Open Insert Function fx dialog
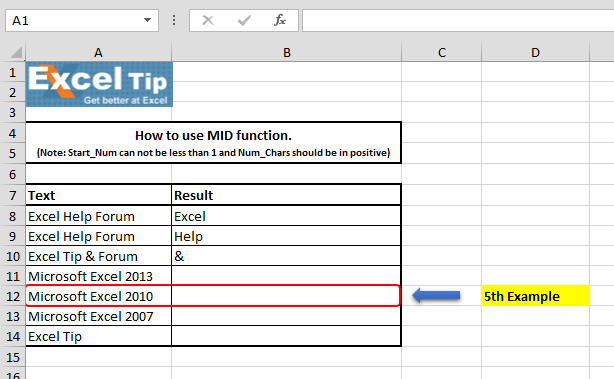The image size is (614, 379). click(x=280, y=20)
